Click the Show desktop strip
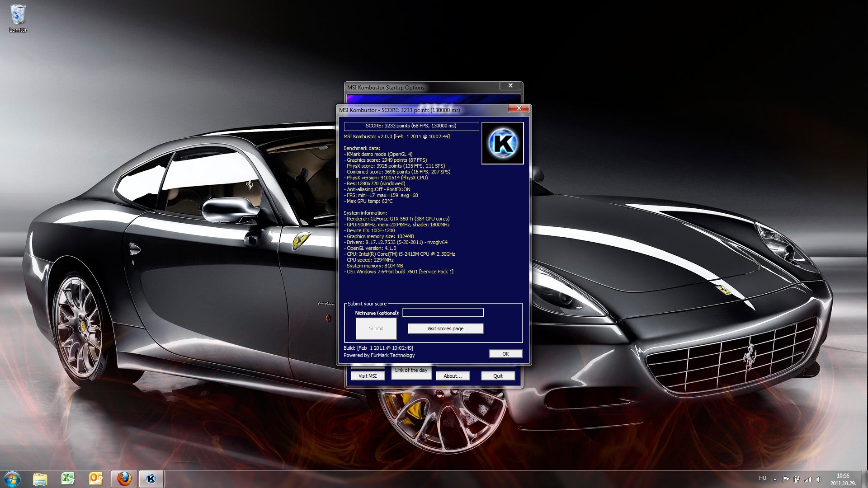 coord(864,479)
